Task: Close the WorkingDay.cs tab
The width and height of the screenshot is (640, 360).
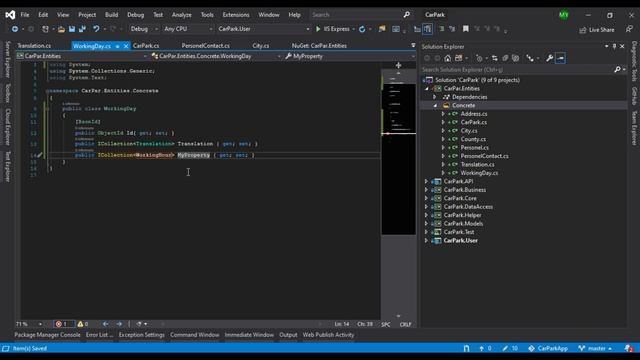Action: pos(126,46)
